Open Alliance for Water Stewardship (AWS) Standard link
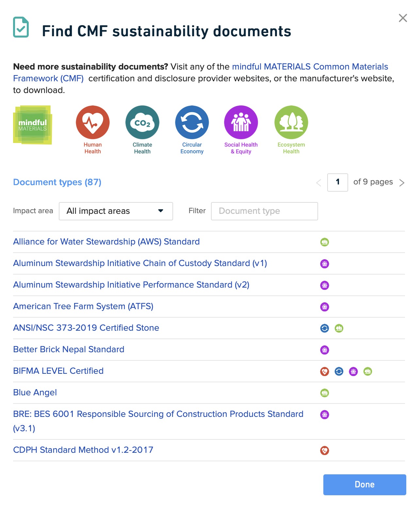 pyautogui.click(x=106, y=242)
